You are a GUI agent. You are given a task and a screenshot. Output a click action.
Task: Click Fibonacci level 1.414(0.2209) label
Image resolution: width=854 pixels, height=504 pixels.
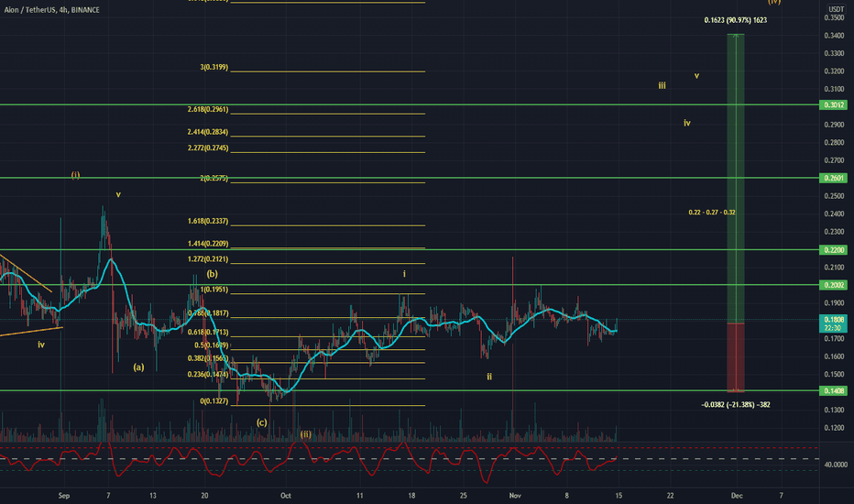[208, 244]
